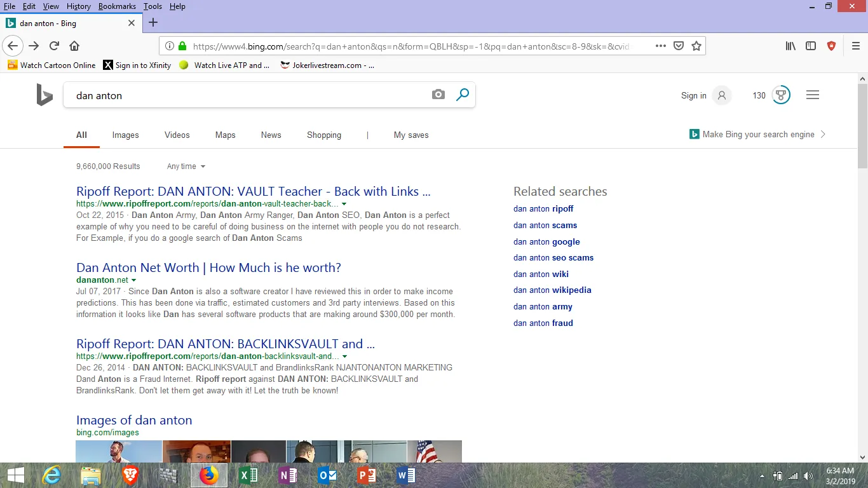Click related search 'dan anton fraud'
Image resolution: width=868 pixels, height=488 pixels.
coord(543,323)
